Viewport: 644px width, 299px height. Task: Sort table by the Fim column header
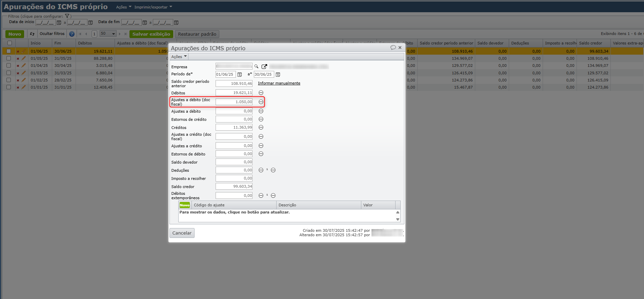pos(64,43)
